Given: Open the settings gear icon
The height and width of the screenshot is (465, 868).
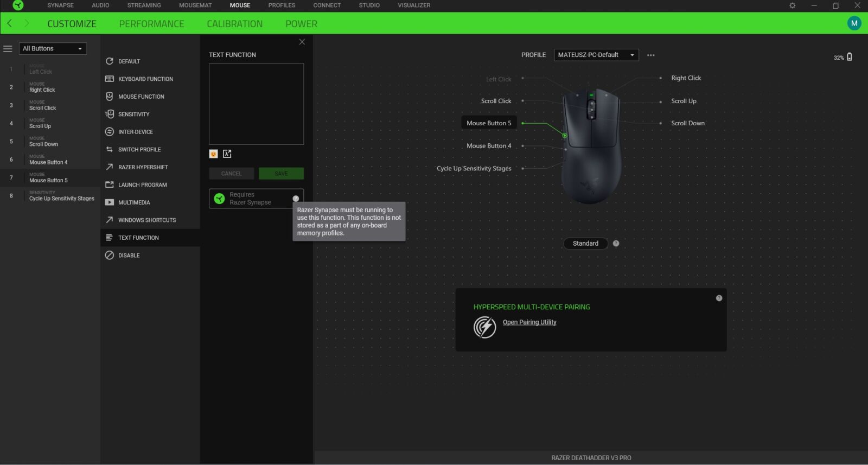Looking at the screenshot, I should coord(792,5).
